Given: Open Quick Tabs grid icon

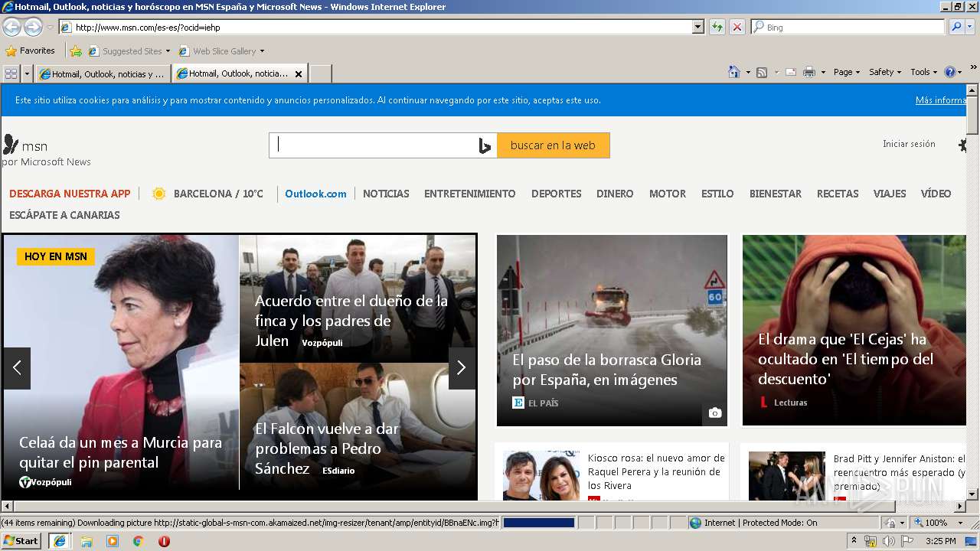Looking at the screenshot, I should [11, 73].
